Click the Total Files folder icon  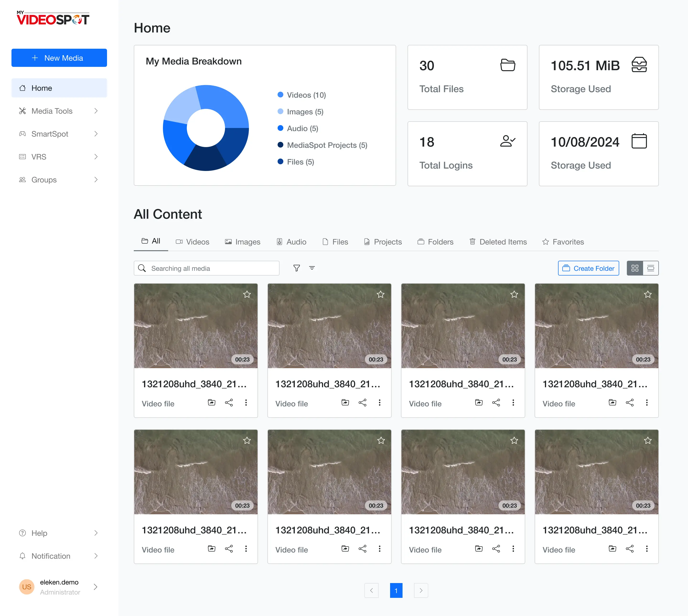tap(508, 65)
